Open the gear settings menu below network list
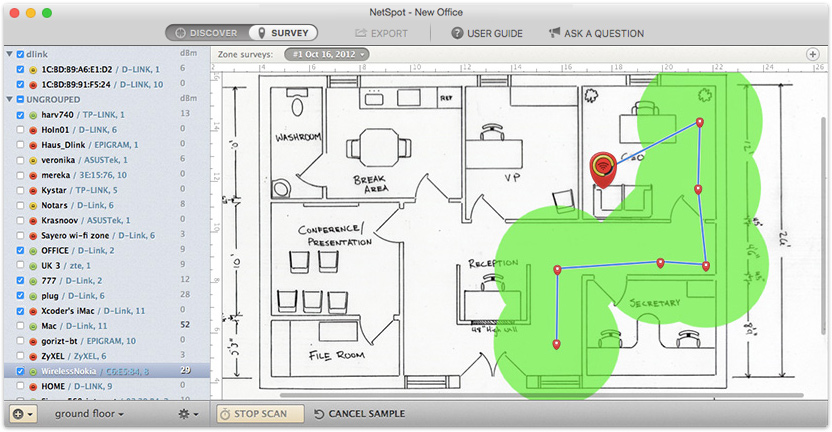 pos(188,414)
